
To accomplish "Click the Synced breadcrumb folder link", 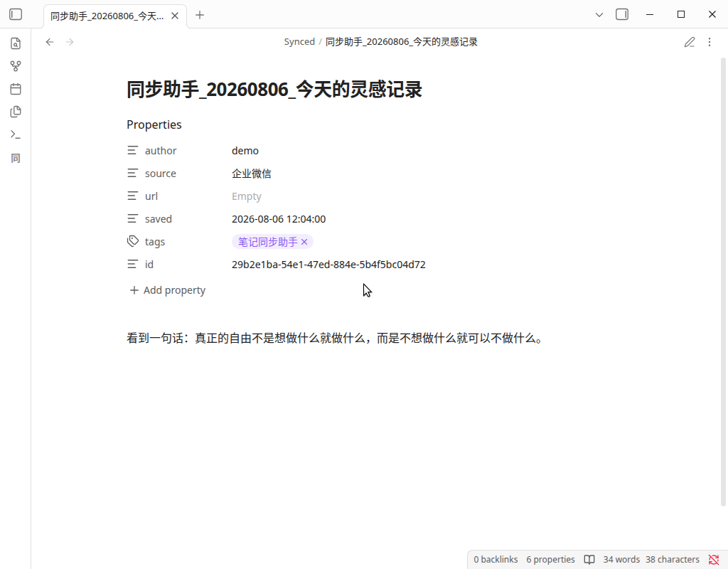I will tap(299, 42).
